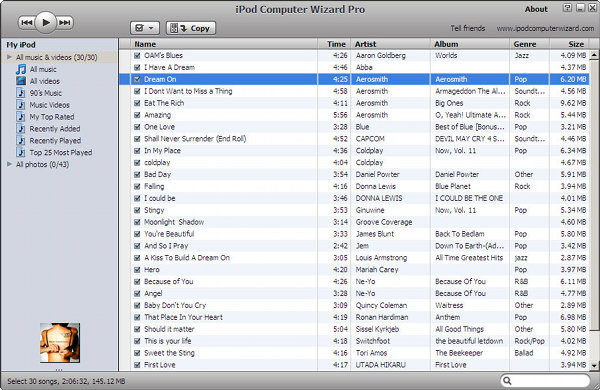
Task: Click the Tell friends link
Action: (468, 28)
